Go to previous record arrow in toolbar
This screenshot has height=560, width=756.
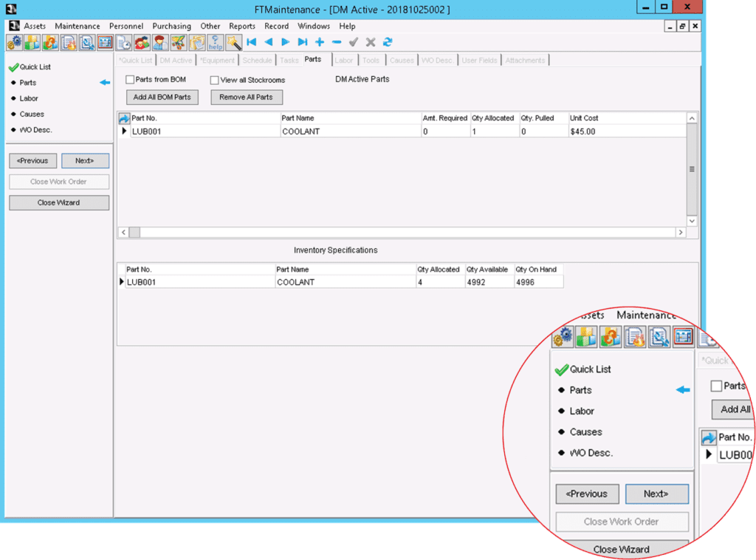click(x=269, y=42)
